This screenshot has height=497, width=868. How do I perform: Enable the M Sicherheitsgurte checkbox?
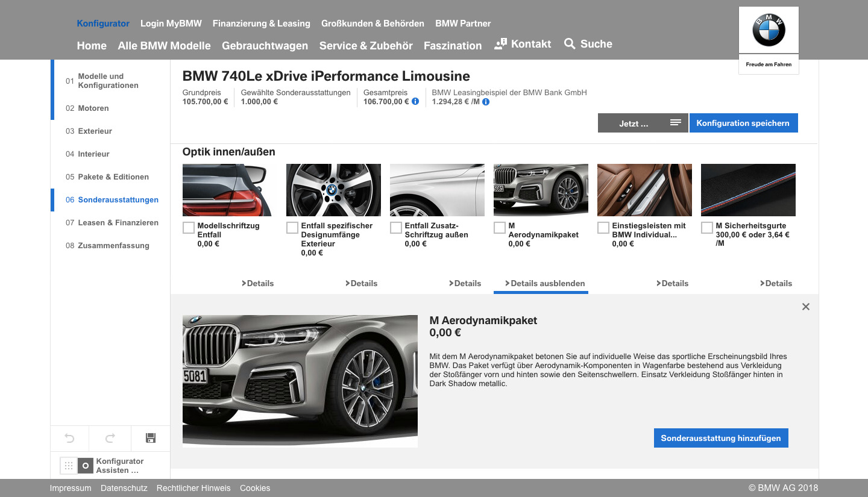point(707,228)
